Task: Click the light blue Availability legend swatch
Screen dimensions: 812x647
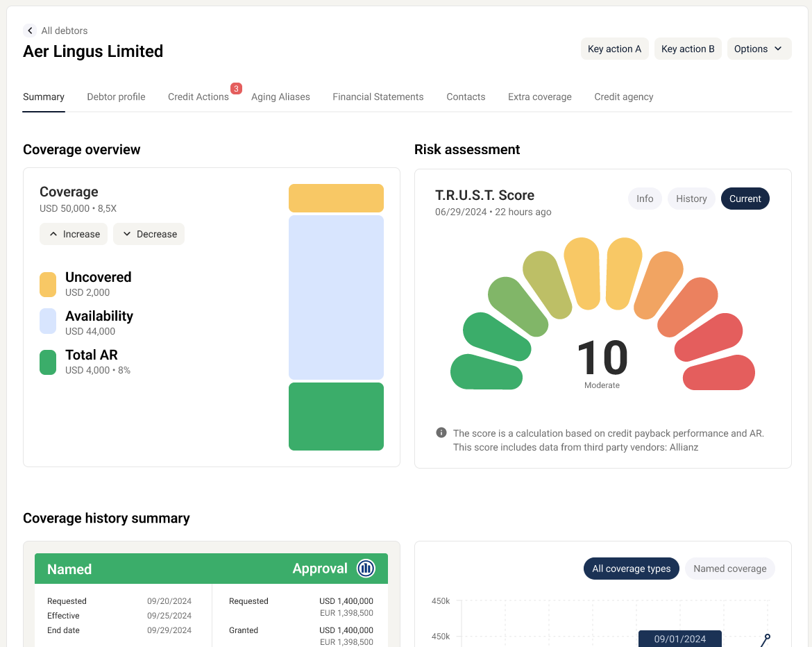Action: [48, 321]
